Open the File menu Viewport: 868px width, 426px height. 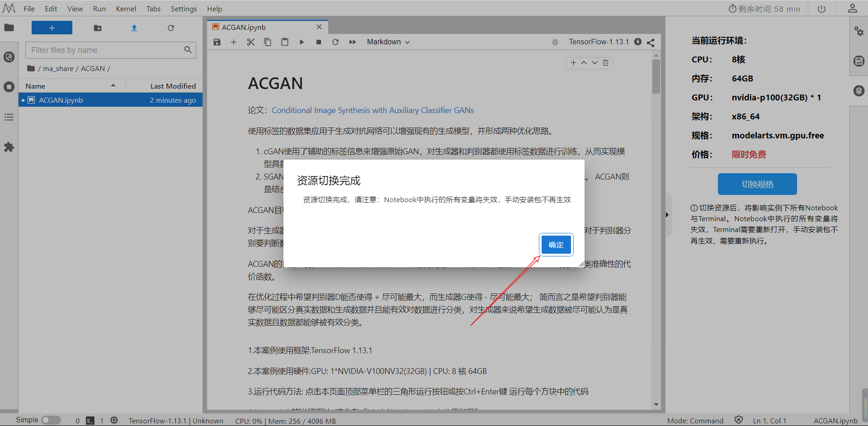click(x=29, y=9)
